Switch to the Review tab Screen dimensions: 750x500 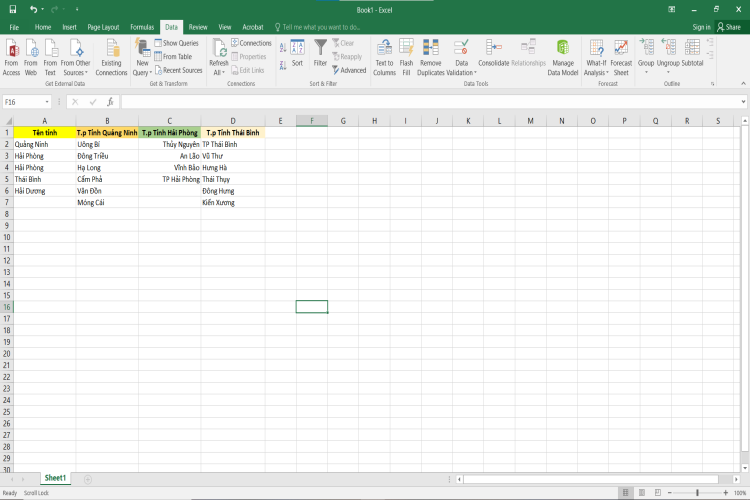click(198, 27)
